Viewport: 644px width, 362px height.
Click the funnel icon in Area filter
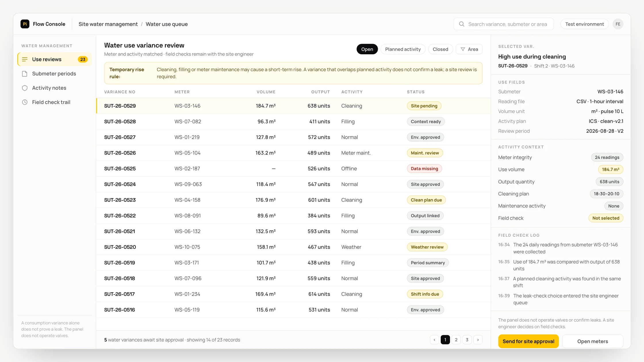pos(463,49)
